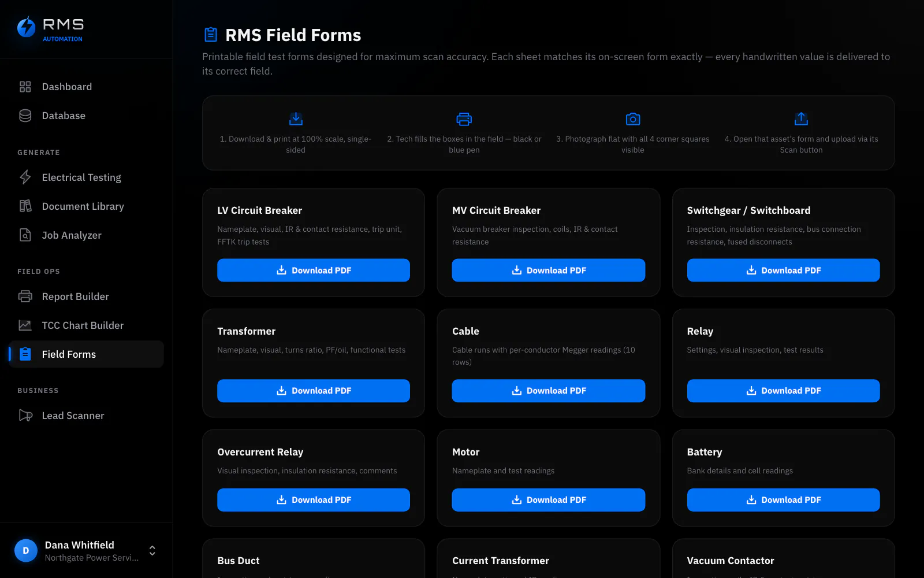Click the Electrical Testing bolt icon
Viewport: 924px width, 578px height.
point(25,177)
